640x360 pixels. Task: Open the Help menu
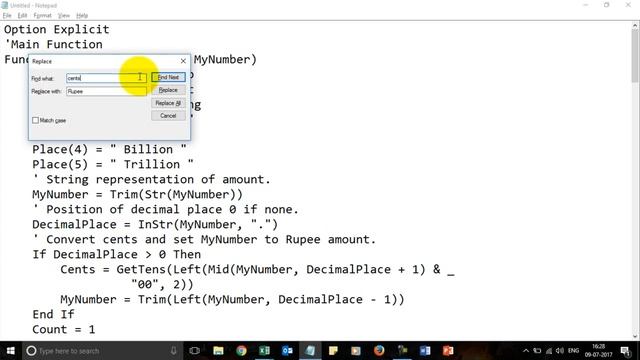pyautogui.click(x=82, y=16)
